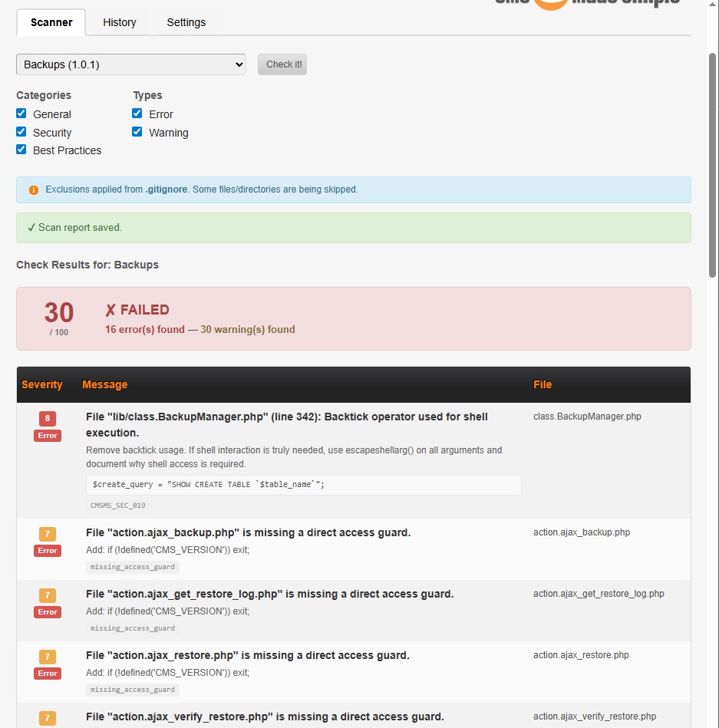719x728 pixels.
Task: Click action.ajax_restore.php in File column
Action: (581, 655)
